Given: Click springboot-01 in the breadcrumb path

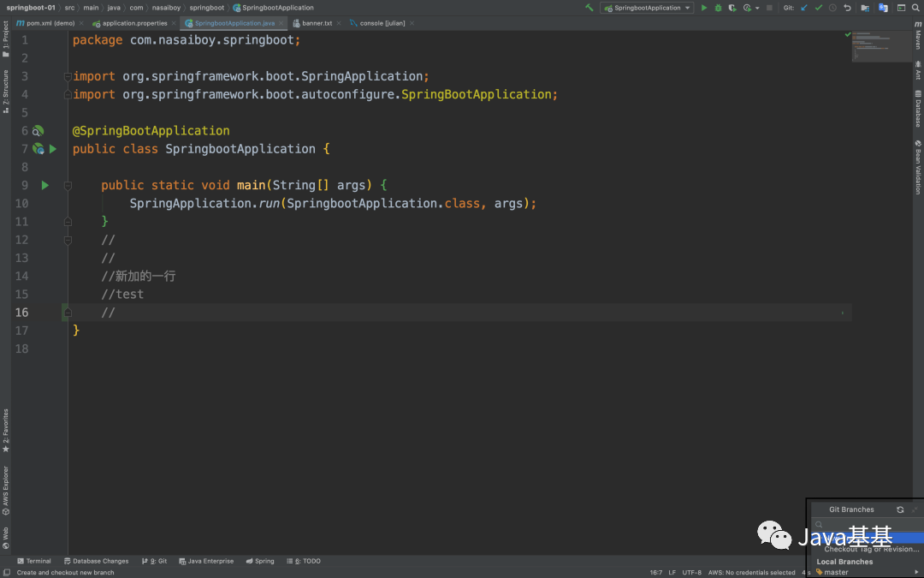Looking at the screenshot, I should point(31,8).
